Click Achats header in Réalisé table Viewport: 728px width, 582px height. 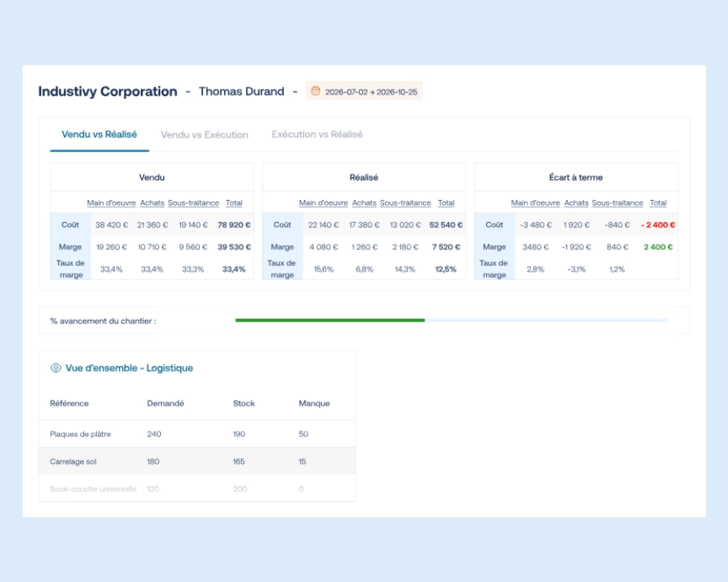coord(365,202)
